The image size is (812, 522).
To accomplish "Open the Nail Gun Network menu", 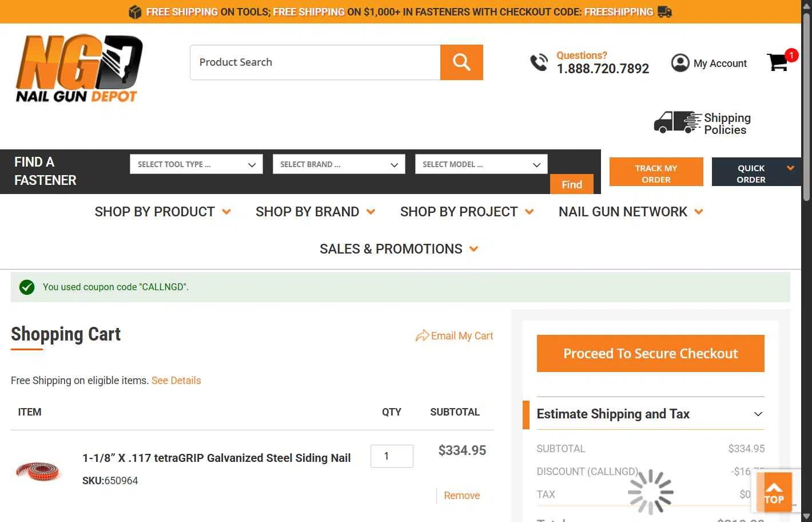I will tap(631, 212).
